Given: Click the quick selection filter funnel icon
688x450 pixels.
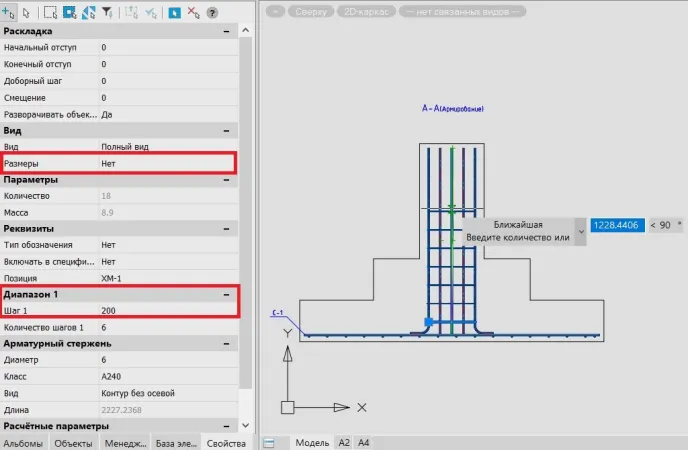Looking at the screenshot, I should click(107, 13).
